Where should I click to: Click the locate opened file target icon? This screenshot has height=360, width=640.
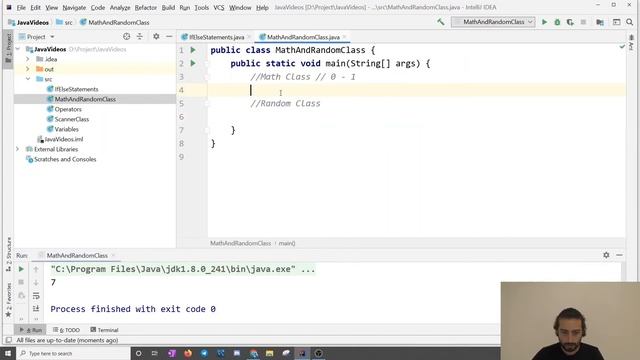(127, 37)
